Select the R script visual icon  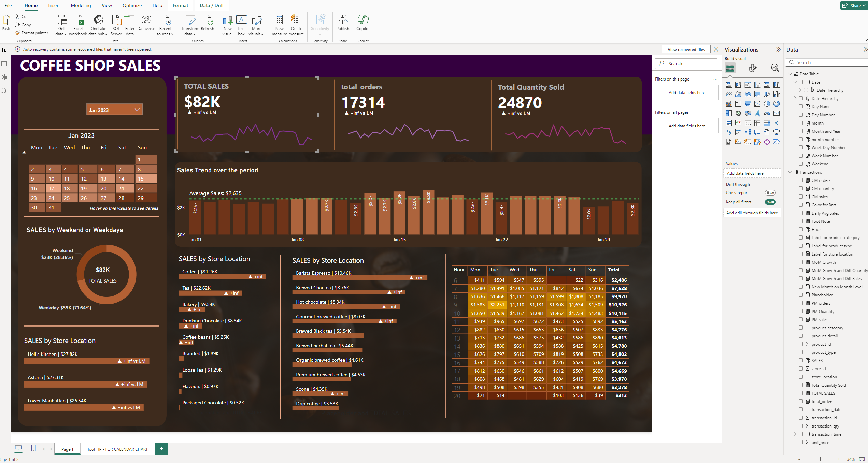pos(776,123)
